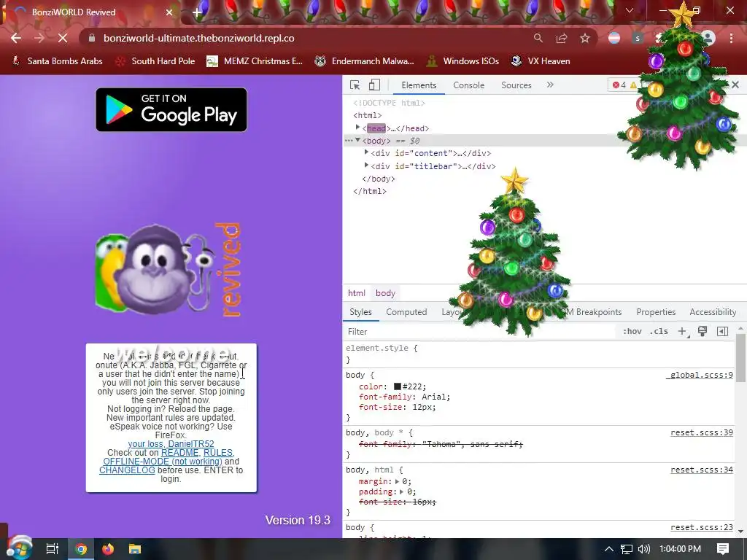The height and width of the screenshot is (560, 747).
Task: Open the Elements tab in DevTools
Action: [x=419, y=85]
